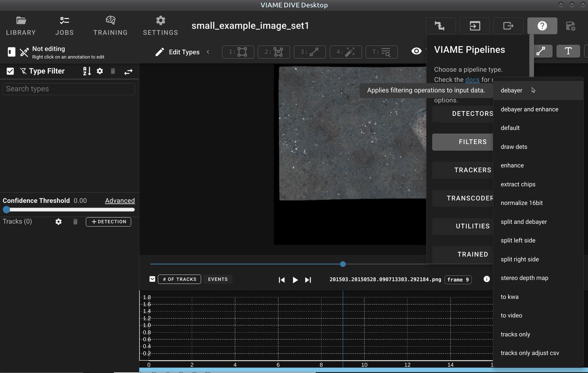
Task: Choose the enhance pipeline
Action: [538, 165]
